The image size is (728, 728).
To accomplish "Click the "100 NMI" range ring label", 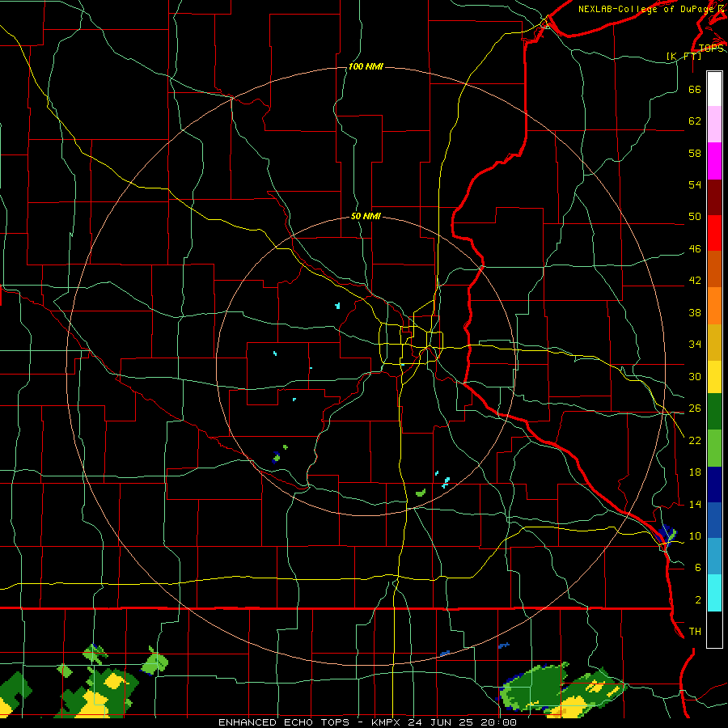I will coord(366,67).
